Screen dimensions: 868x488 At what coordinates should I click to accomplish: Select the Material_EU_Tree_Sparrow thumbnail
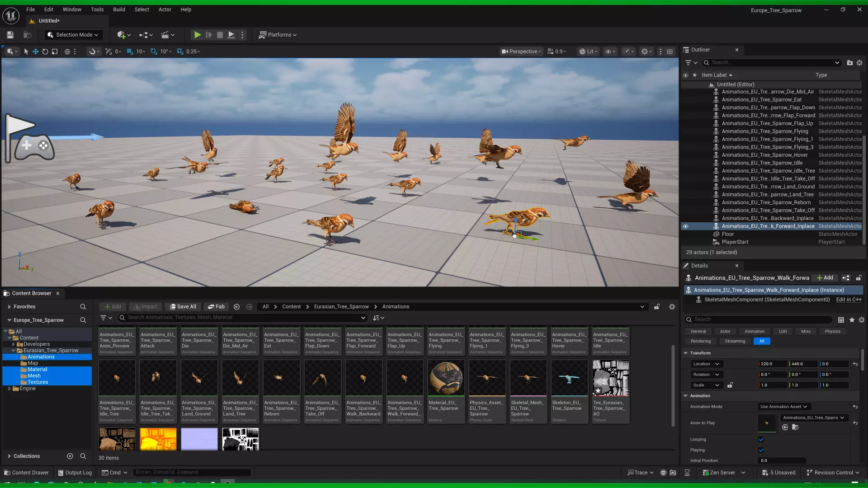click(x=446, y=378)
